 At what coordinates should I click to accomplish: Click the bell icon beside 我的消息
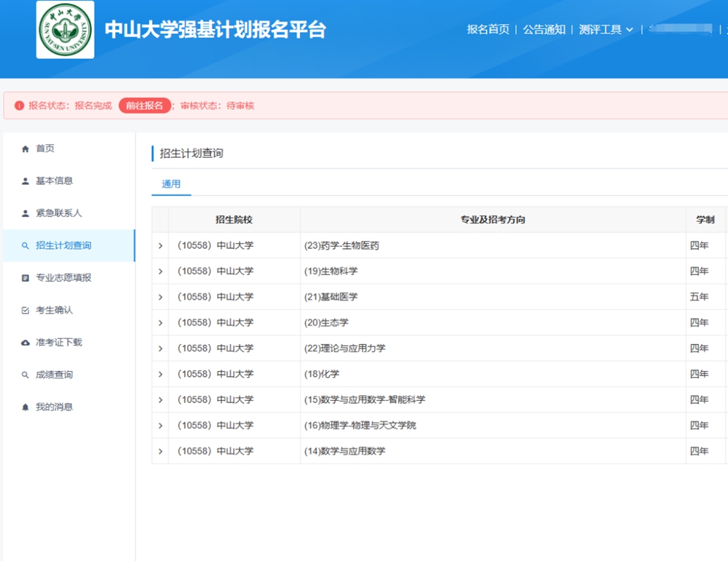pos(25,407)
